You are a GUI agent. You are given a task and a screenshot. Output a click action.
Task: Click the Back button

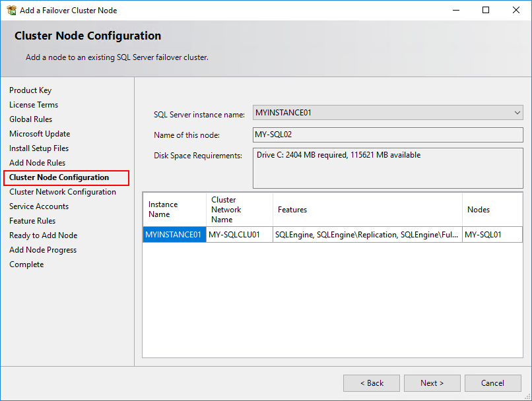point(372,383)
